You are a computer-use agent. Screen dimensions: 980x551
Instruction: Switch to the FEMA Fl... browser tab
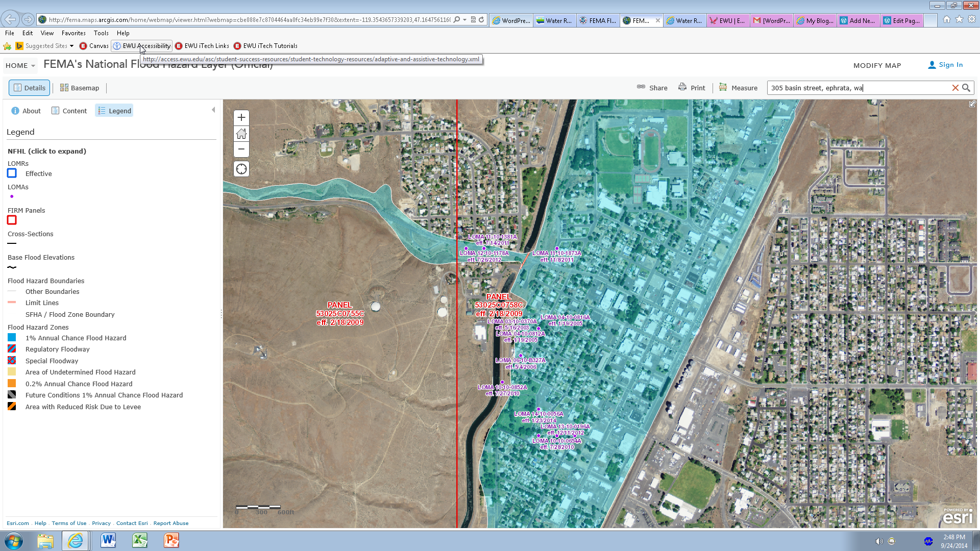[x=598, y=20]
